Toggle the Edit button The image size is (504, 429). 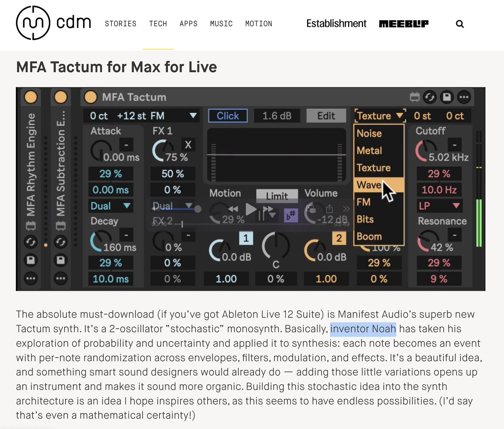[326, 116]
